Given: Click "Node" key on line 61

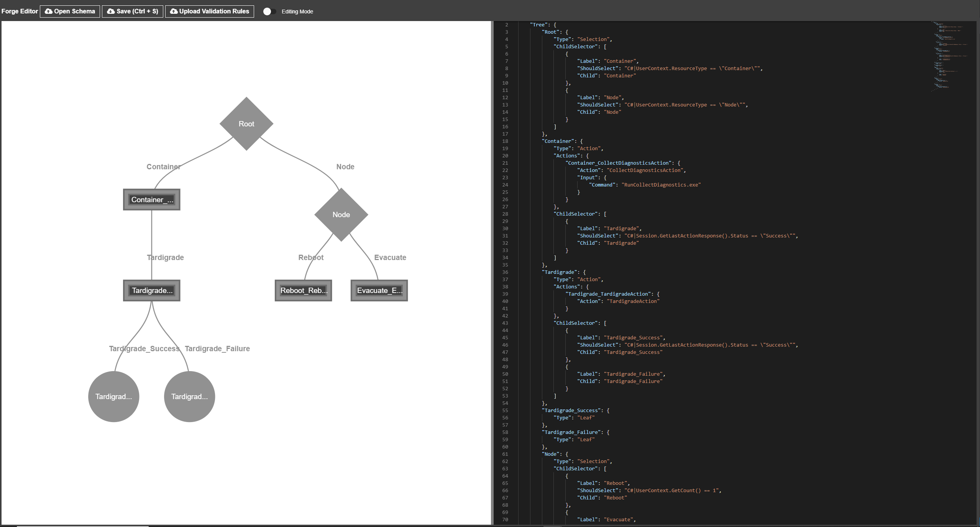Looking at the screenshot, I should [550, 454].
